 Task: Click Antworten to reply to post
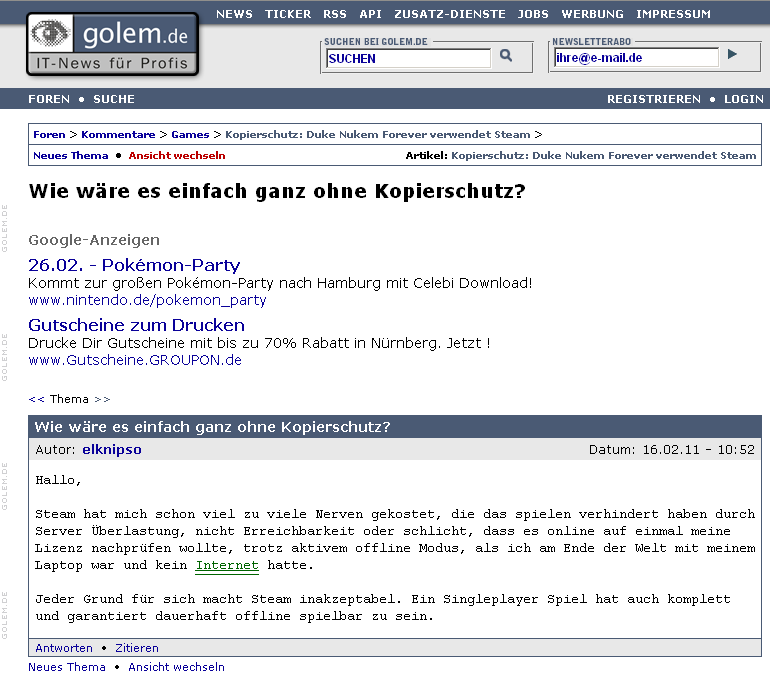[x=64, y=648]
